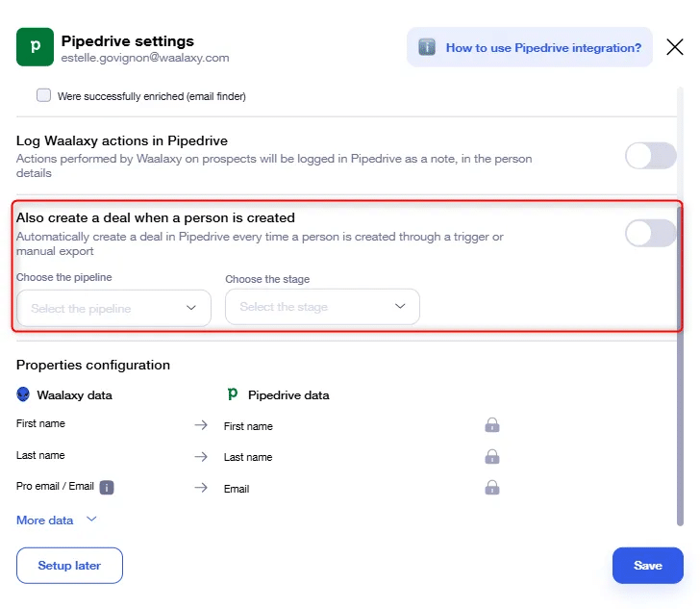Click the lock icon for Email mapping

click(x=492, y=488)
